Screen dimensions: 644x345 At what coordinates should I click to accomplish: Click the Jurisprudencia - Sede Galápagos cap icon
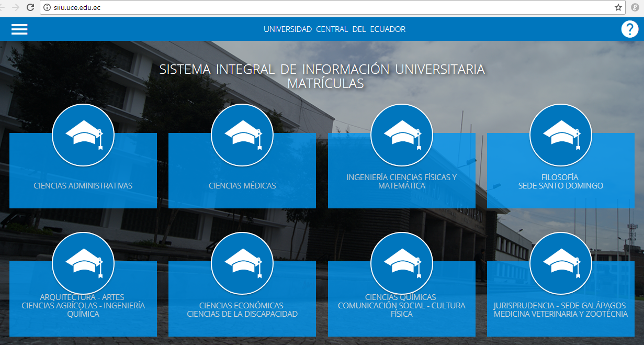561,263
